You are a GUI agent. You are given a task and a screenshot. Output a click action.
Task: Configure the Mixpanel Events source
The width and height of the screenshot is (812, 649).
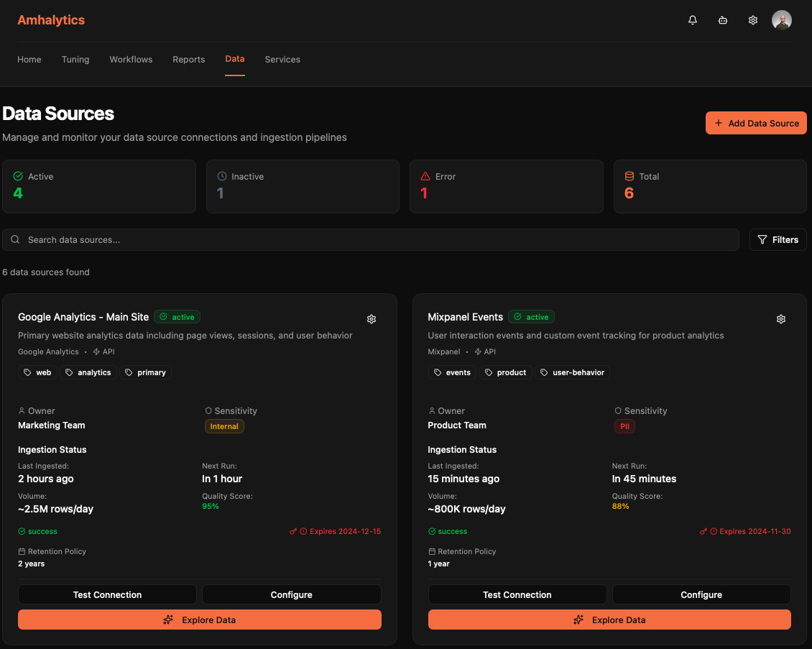coord(701,594)
